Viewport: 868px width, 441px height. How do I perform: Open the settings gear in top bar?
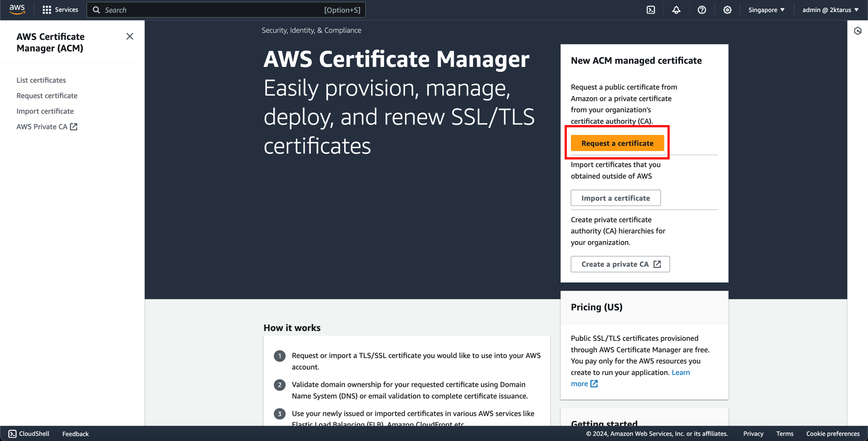(727, 10)
